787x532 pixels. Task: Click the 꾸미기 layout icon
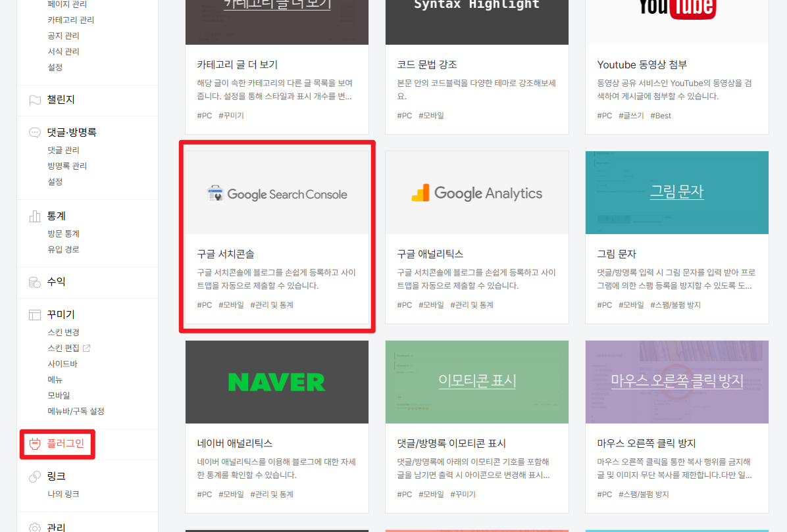pos(35,315)
